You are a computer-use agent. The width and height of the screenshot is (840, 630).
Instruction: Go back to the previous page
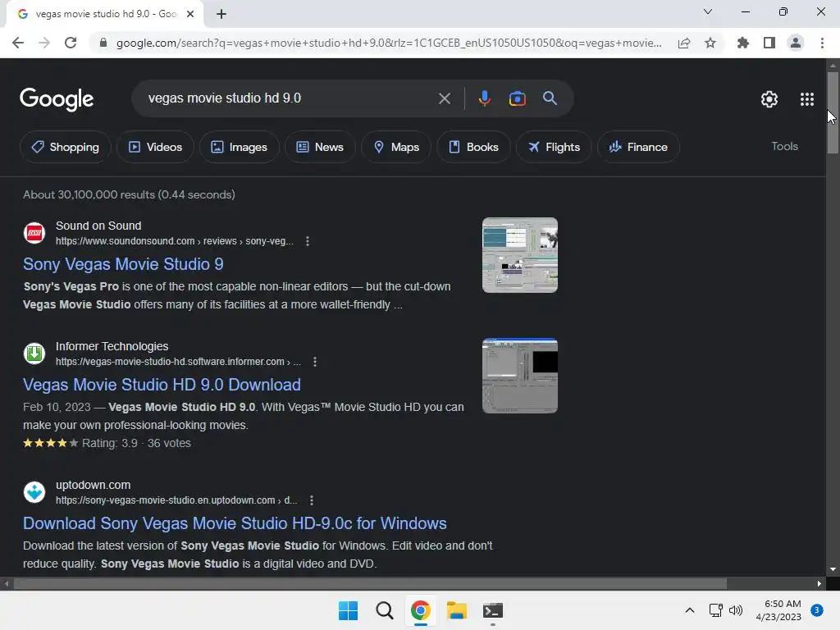18,43
